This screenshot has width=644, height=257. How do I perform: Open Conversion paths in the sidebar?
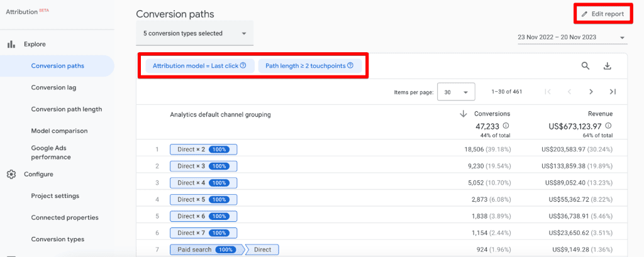tap(57, 66)
